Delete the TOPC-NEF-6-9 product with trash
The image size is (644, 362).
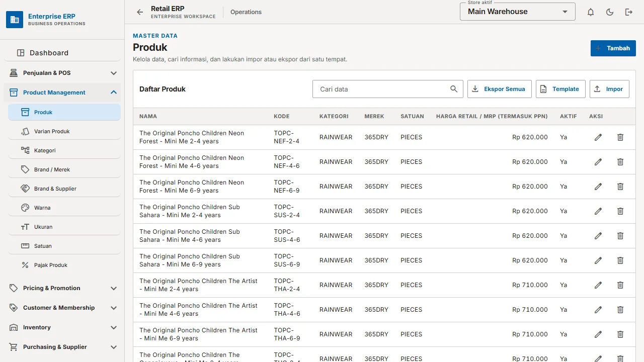tap(620, 187)
